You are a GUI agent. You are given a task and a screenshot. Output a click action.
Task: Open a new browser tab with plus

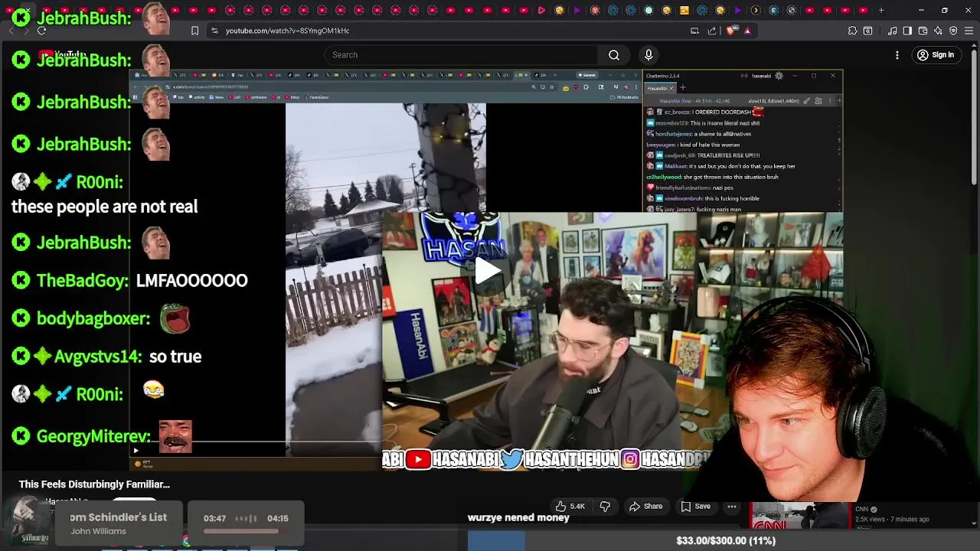coord(881,10)
